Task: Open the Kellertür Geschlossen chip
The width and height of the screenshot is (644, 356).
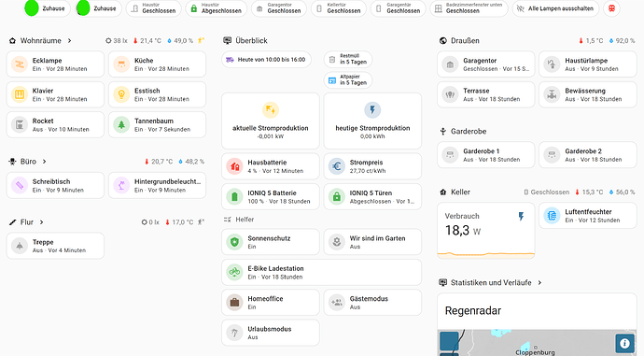Action: [339, 8]
